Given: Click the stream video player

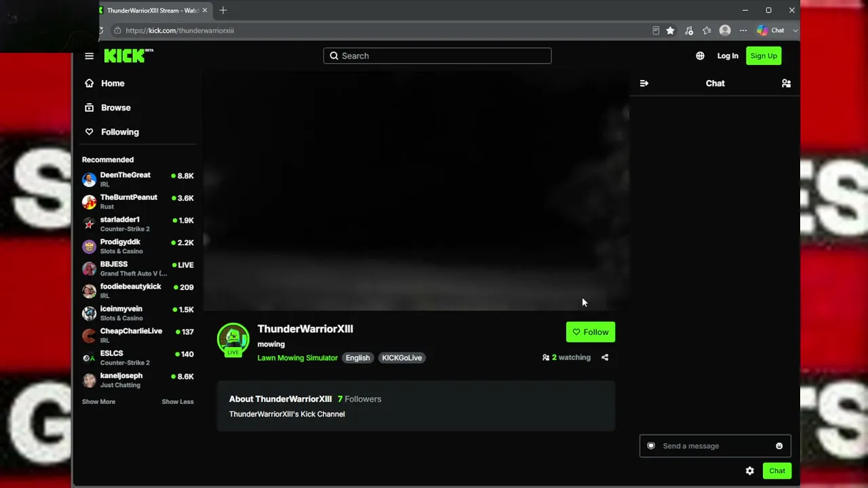Looking at the screenshot, I should [x=416, y=191].
